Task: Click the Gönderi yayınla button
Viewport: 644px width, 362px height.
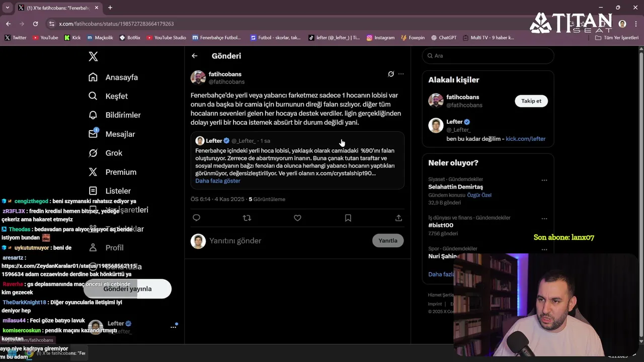Action: (127, 289)
